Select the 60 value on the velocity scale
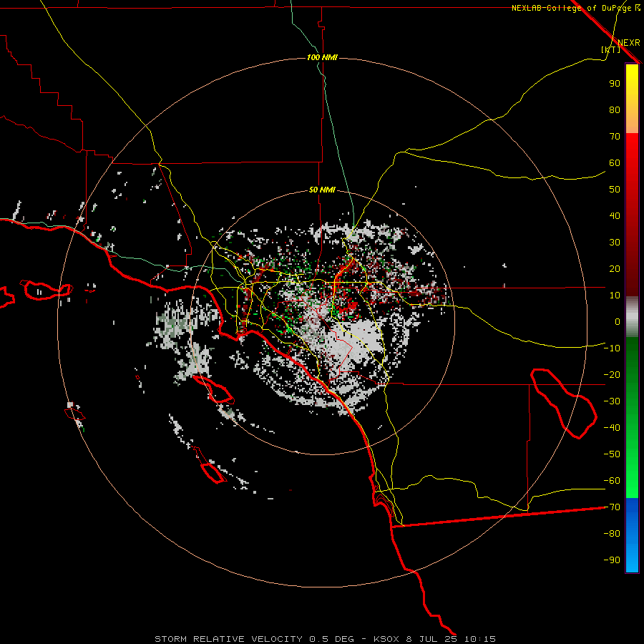This screenshot has height=644, width=644. (615, 162)
